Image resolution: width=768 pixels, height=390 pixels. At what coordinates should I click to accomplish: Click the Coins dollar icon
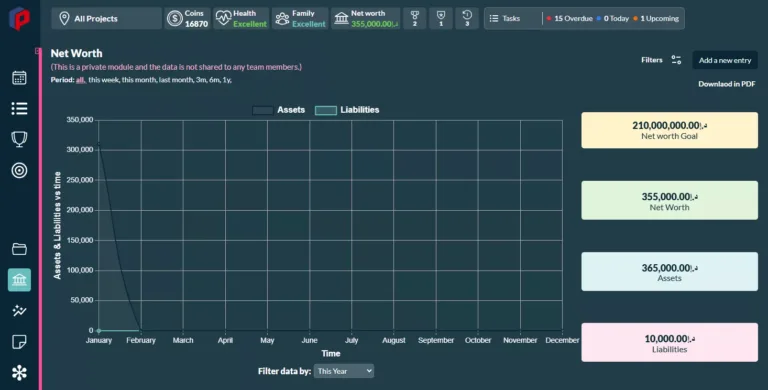click(174, 19)
